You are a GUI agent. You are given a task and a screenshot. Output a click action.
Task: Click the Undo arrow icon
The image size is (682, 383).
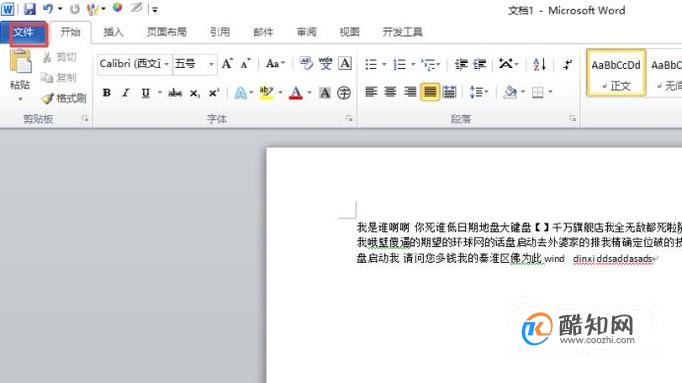48,9
